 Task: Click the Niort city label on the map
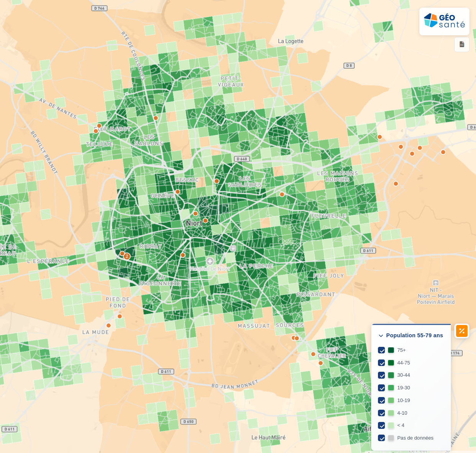tap(195, 223)
